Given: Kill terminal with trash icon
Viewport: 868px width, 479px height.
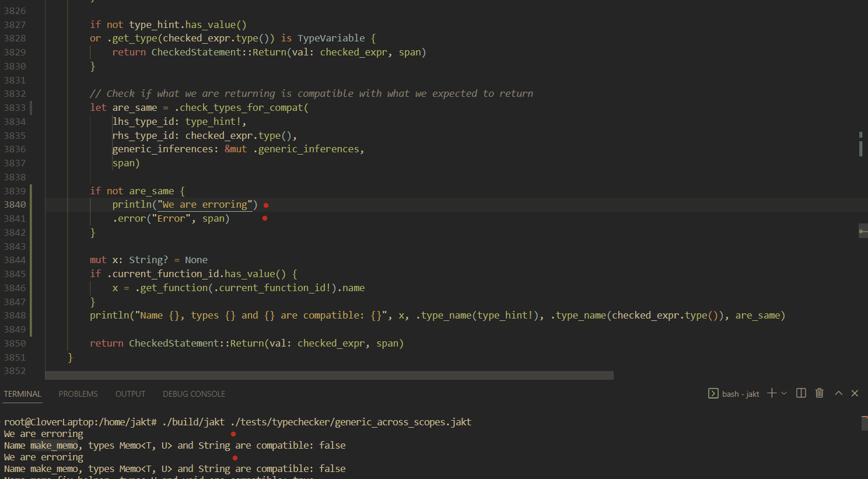Looking at the screenshot, I should point(820,393).
